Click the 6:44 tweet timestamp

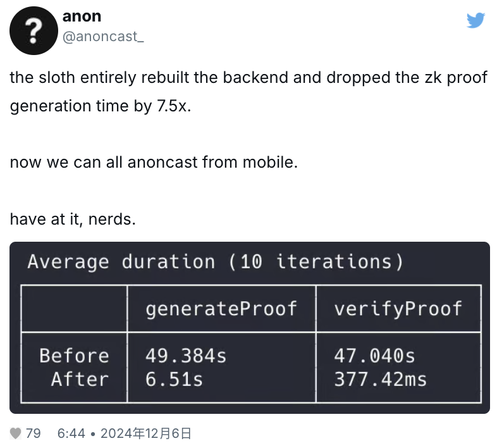coord(71,433)
